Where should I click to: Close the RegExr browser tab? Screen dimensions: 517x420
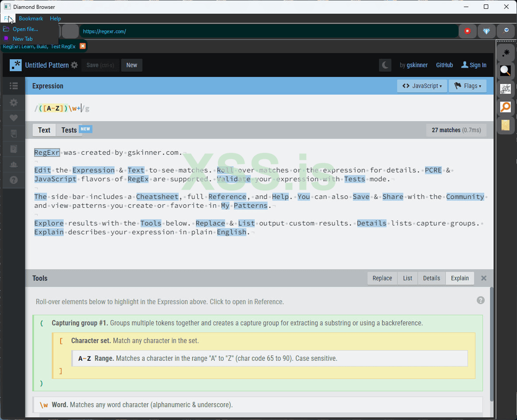(x=83, y=46)
